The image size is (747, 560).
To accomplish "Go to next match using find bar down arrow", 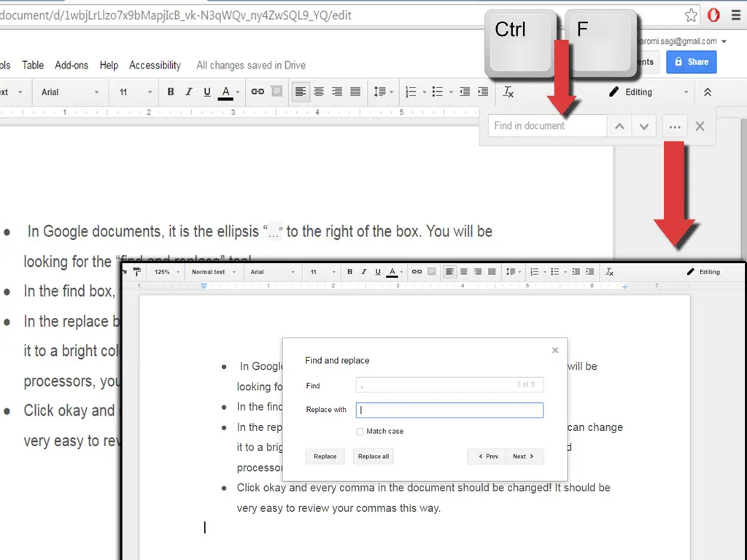I will (643, 126).
